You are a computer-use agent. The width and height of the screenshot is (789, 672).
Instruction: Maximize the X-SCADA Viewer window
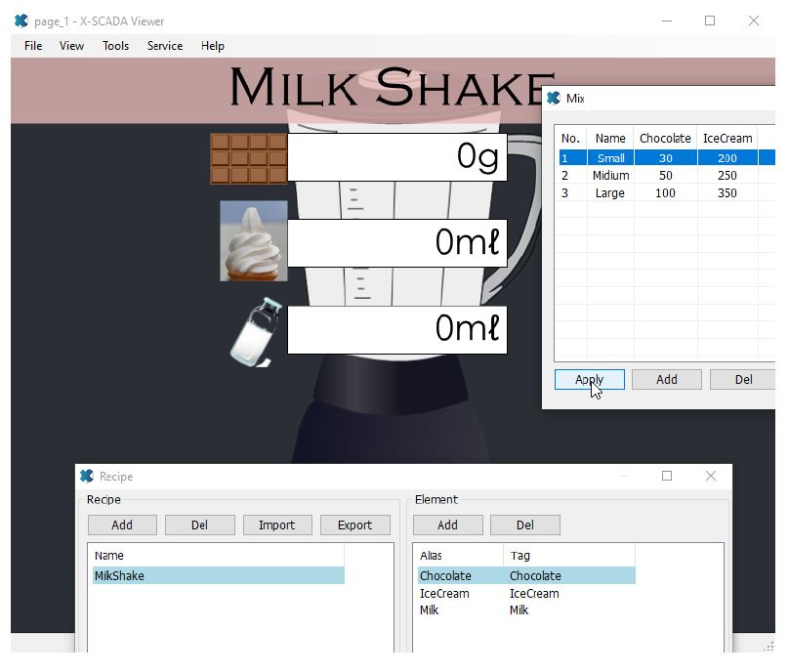point(710,21)
